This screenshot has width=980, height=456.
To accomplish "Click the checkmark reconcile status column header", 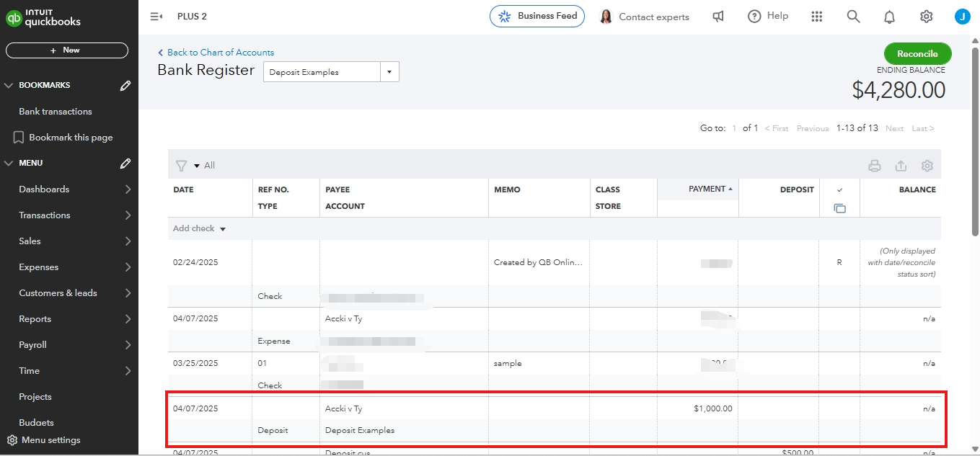I will (839, 190).
